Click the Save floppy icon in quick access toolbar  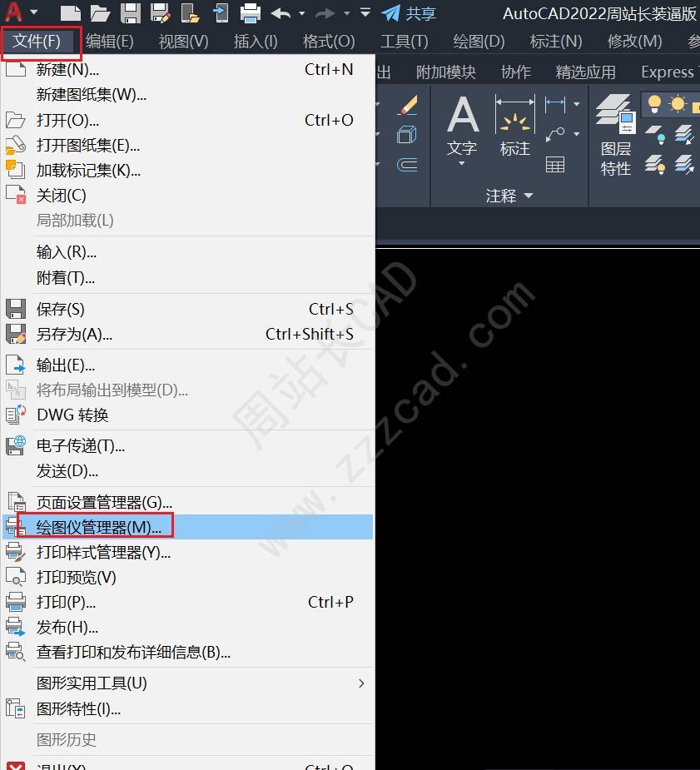(x=131, y=13)
